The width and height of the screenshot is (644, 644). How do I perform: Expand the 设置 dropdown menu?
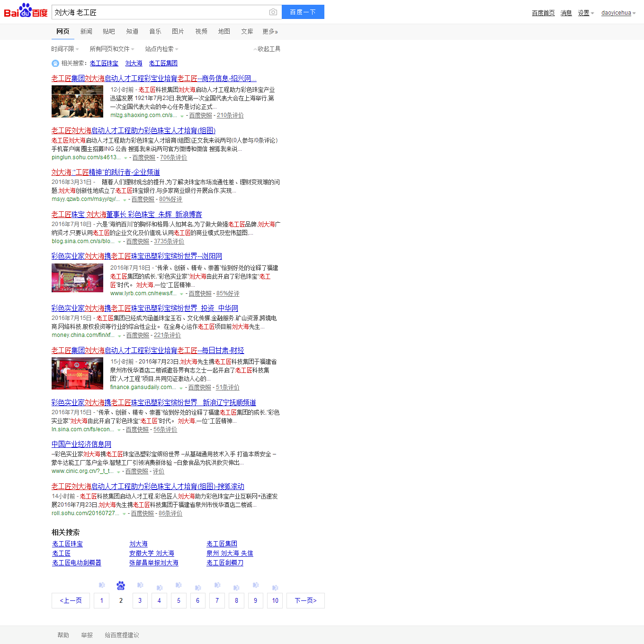point(586,13)
